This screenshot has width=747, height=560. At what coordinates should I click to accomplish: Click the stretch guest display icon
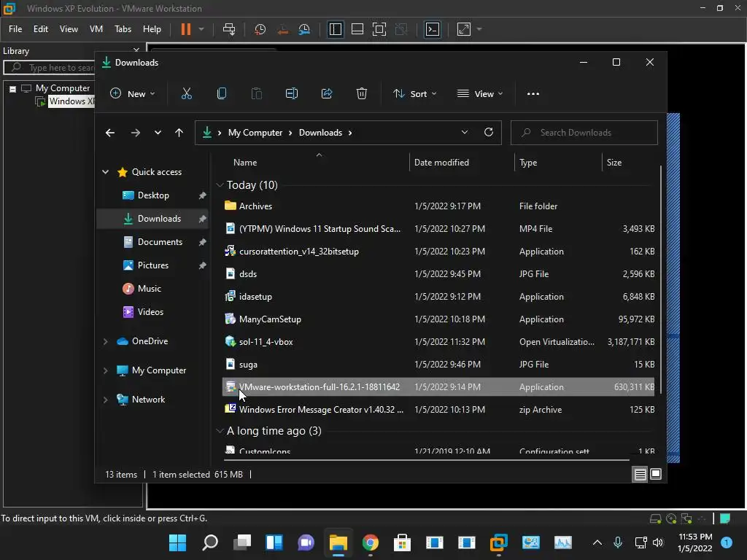pyautogui.click(x=464, y=29)
